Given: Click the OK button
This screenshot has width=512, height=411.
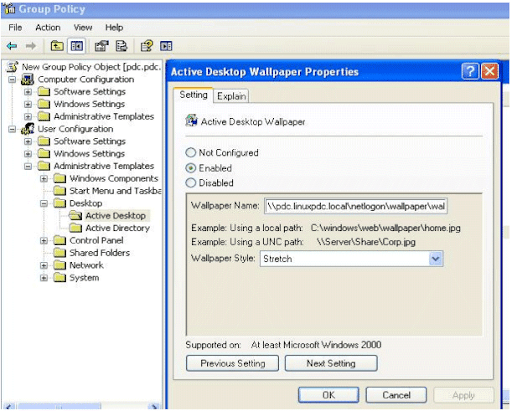Looking at the screenshot, I should point(328,395).
